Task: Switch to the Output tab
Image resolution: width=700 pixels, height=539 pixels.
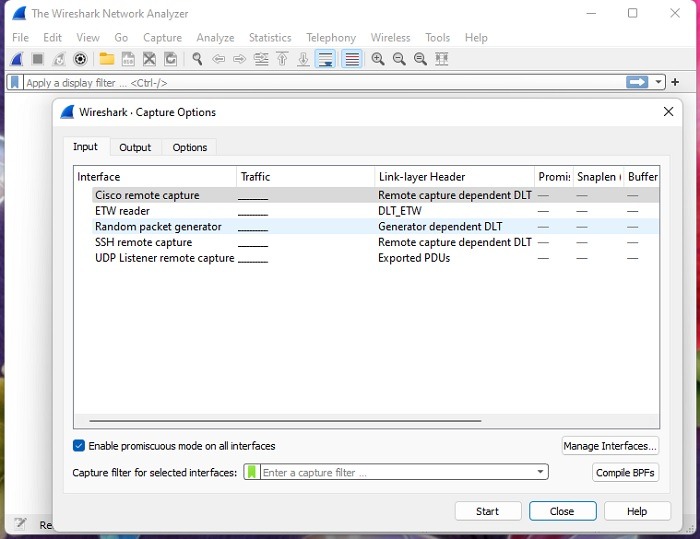Action: [x=135, y=147]
